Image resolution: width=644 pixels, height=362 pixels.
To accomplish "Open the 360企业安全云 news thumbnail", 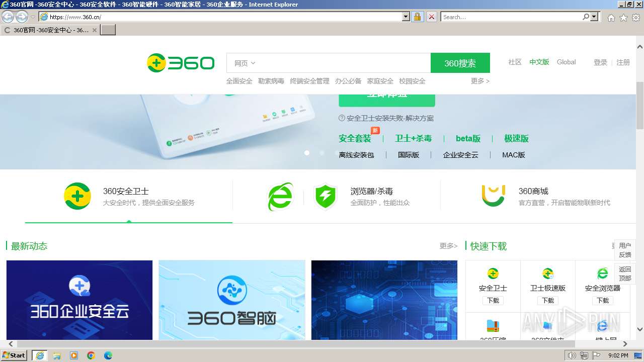I will point(79,300).
